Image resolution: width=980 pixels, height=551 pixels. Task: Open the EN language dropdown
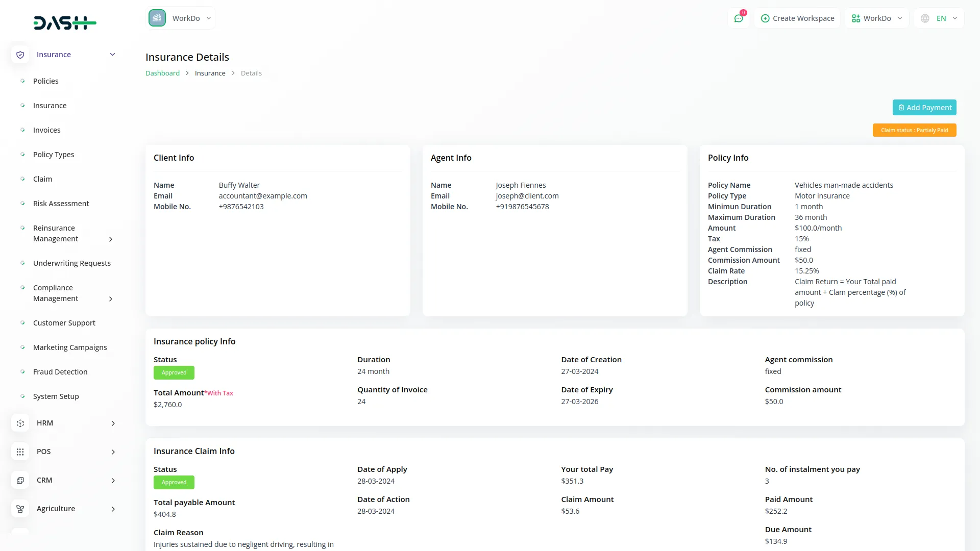pyautogui.click(x=942, y=18)
